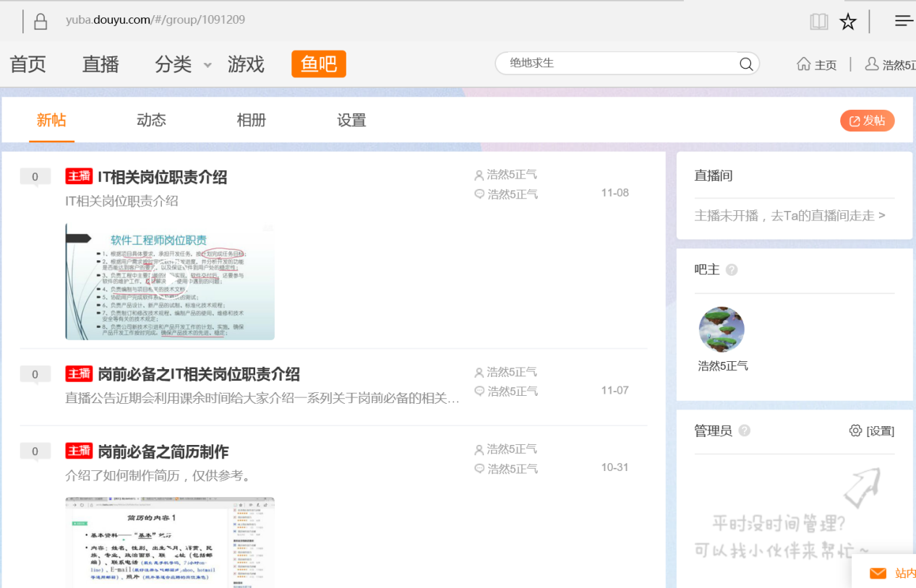Click the browser favorites star icon
916x588 pixels.
[x=848, y=22]
